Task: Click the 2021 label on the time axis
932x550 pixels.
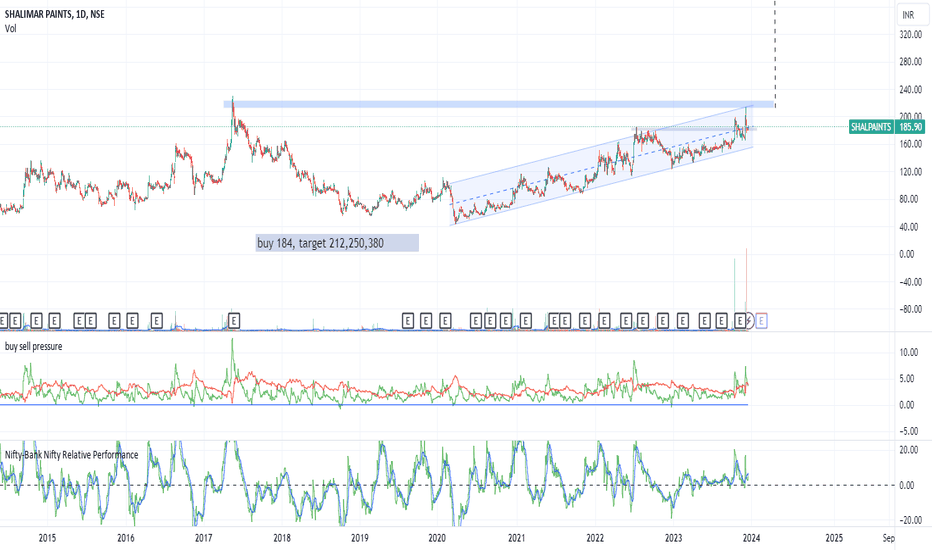Action: 517,538
